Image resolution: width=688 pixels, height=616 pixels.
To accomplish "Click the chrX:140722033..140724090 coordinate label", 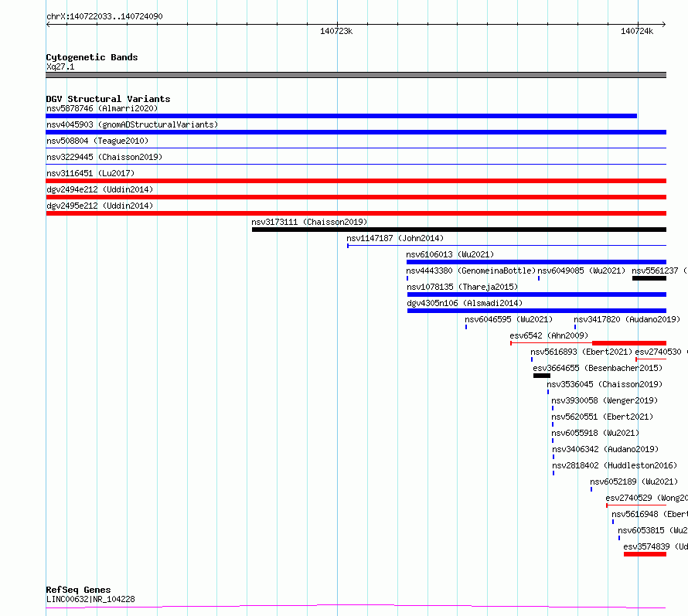I will (104, 16).
